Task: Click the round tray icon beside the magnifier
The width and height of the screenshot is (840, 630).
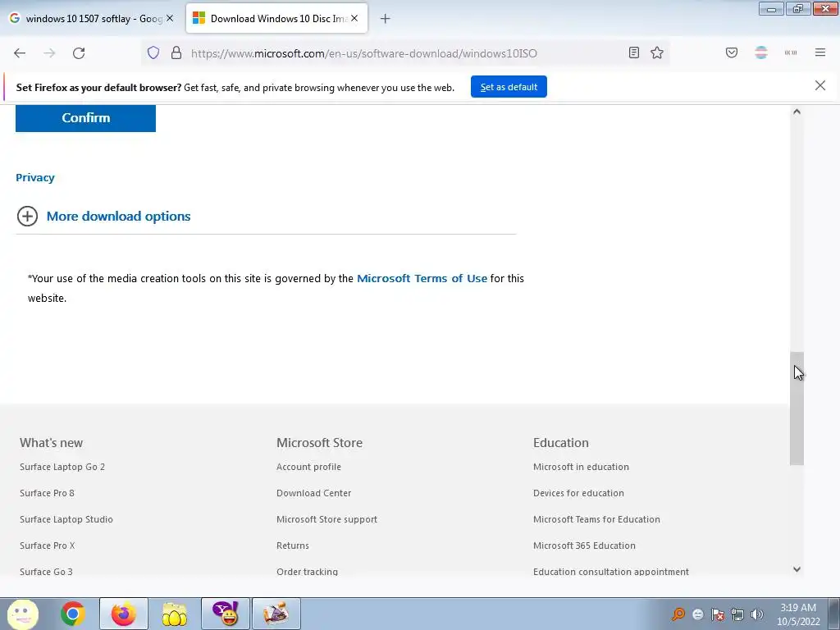Action: click(x=698, y=614)
